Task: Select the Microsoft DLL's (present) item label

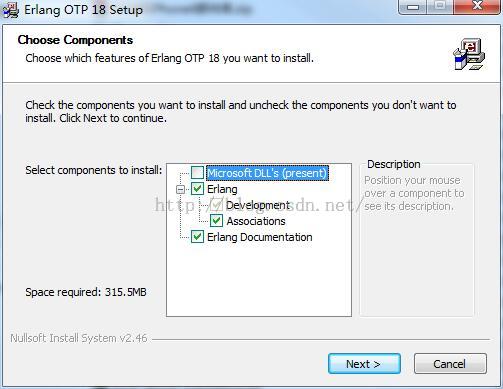Action: tap(267, 173)
